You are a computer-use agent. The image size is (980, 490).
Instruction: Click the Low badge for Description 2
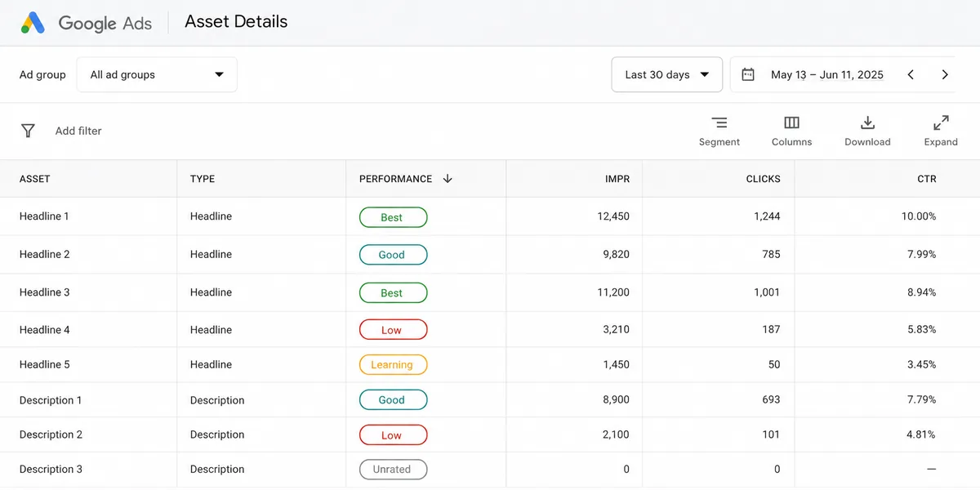coord(393,434)
